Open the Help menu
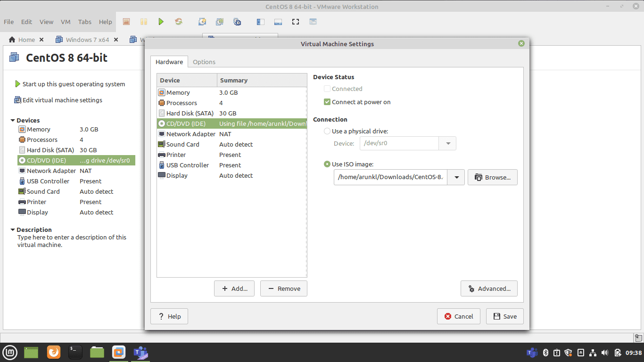644x362 pixels. point(106,22)
